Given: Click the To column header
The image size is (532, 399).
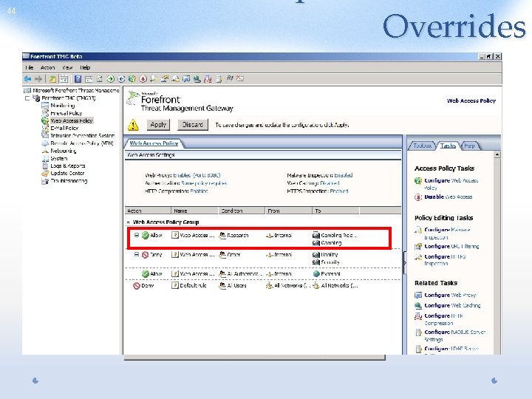Looking at the screenshot, I should (335, 211).
